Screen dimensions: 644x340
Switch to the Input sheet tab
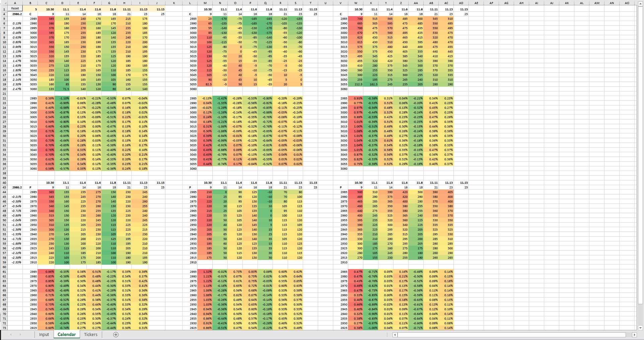click(x=44, y=334)
